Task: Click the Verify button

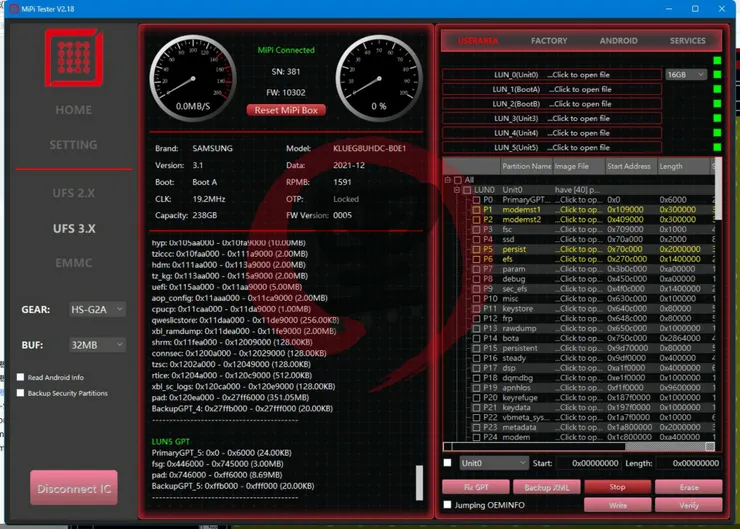Action: (689, 505)
